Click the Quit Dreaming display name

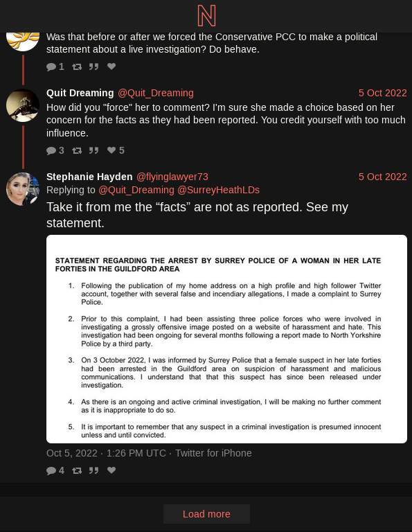tap(80, 93)
